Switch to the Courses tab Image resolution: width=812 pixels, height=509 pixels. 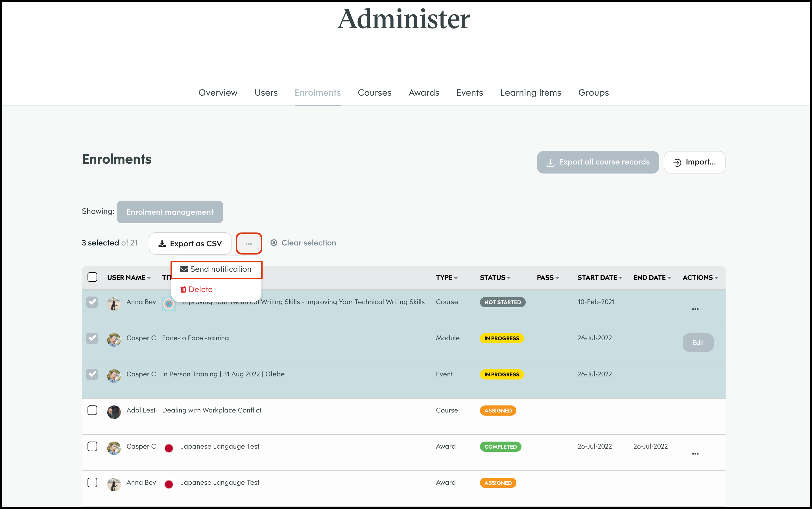tap(374, 93)
